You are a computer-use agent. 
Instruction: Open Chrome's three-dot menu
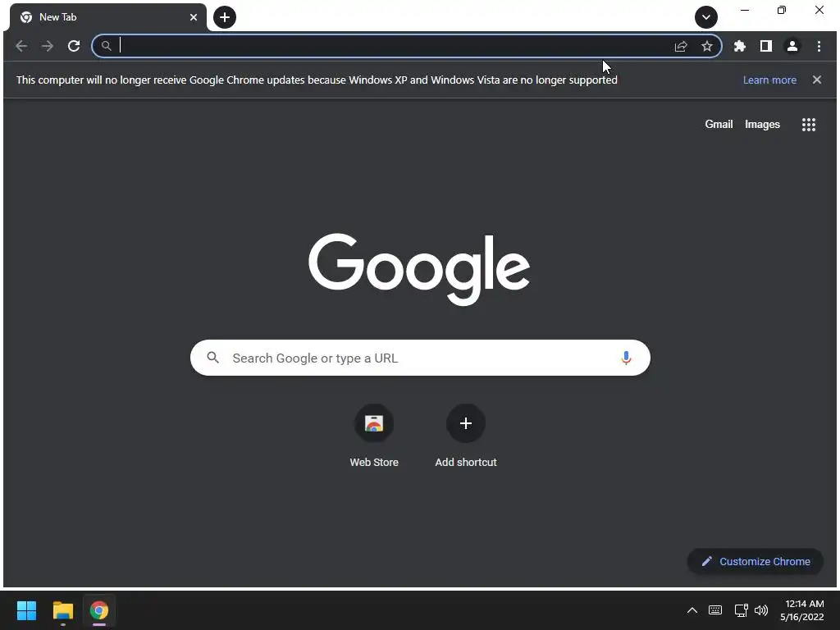point(819,46)
